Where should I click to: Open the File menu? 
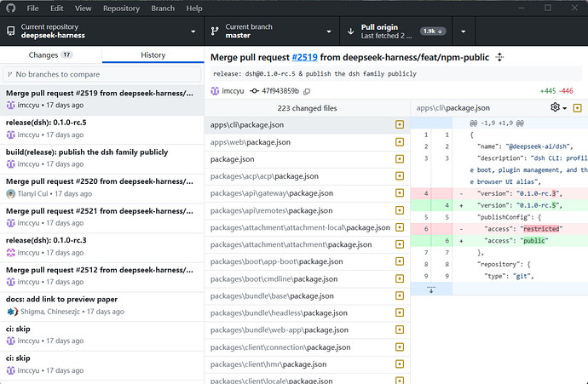tap(32, 9)
